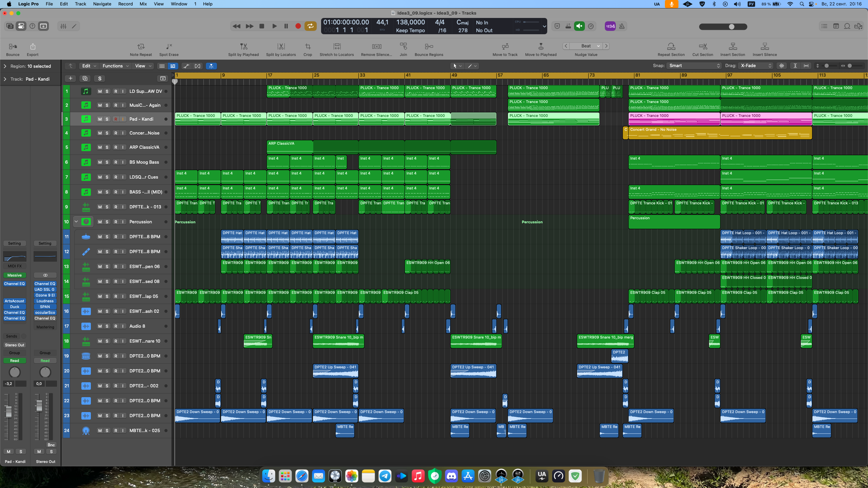The height and width of the screenshot is (488, 868).
Task: Click the master volume slider
Action: point(723,27)
